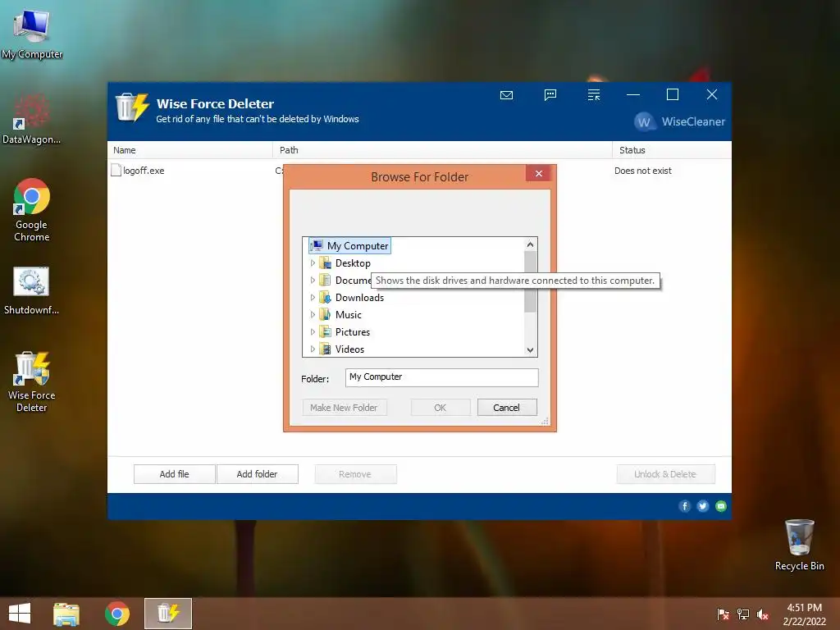Screen dimensions: 840x630
Task: Click the Add folder button
Action: [x=257, y=474]
